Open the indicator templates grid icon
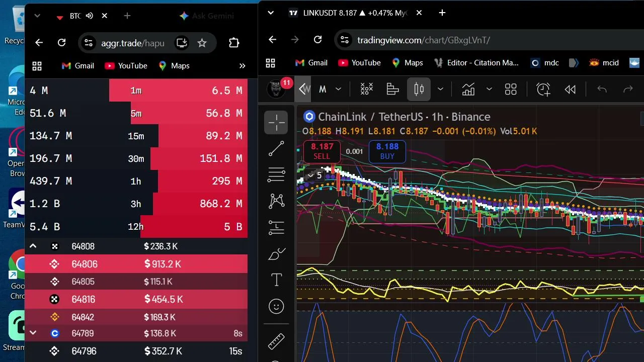The image size is (644, 362). point(511,89)
